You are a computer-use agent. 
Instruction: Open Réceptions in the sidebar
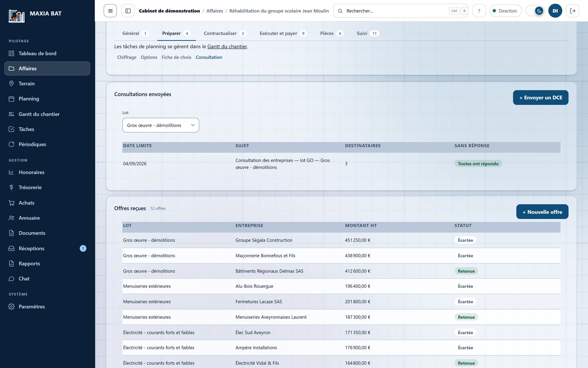(47, 248)
